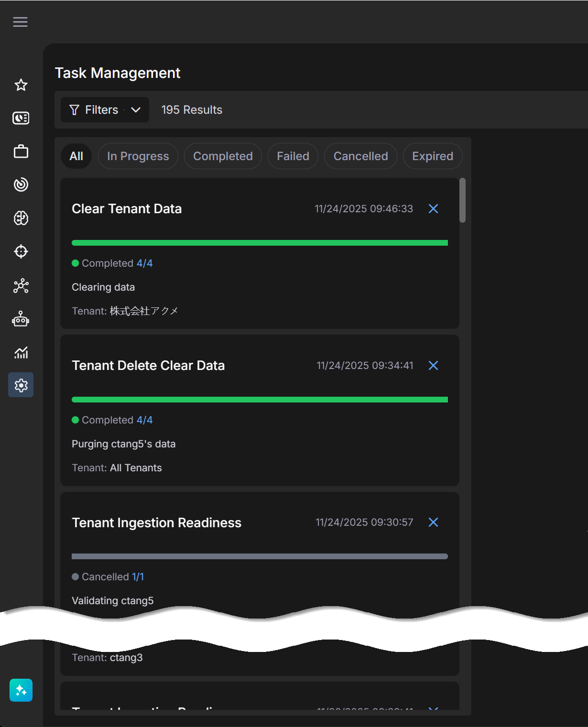The width and height of the screenshot is (588, 727).
Task: Open the hamburger navigation menu
Action: pos(20,22)
